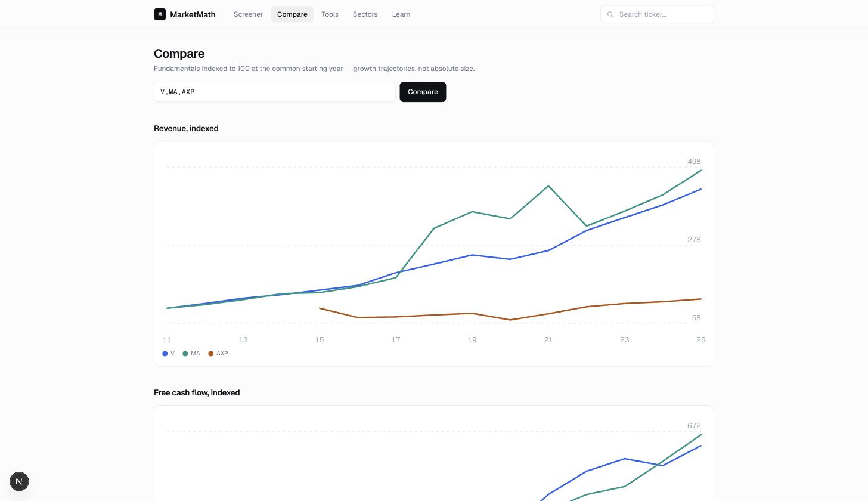Click the MarketMath brand name
The height and width of the screenshot is (501, 868).
tap(193, 14)
